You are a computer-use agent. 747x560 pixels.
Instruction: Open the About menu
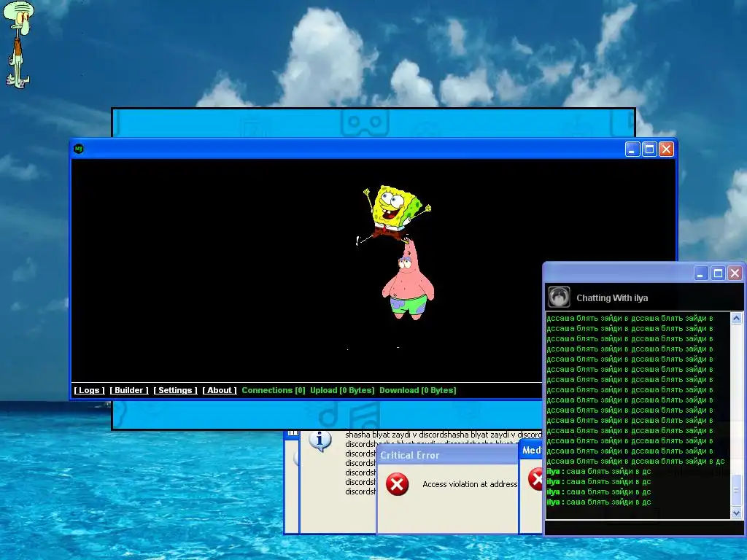point(220,390)
